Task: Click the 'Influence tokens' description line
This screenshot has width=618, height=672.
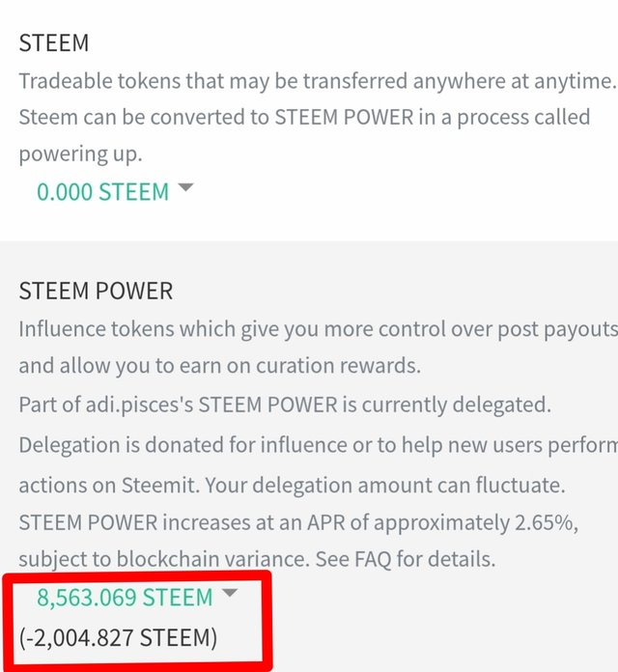Action: click(x=318, y=329)
